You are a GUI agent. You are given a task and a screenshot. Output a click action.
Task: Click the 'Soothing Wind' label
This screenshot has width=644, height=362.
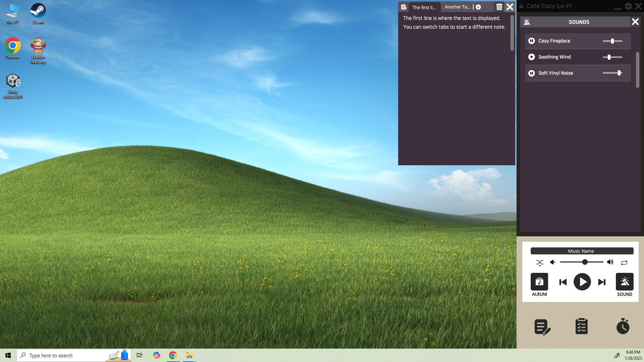pos(554,57)
